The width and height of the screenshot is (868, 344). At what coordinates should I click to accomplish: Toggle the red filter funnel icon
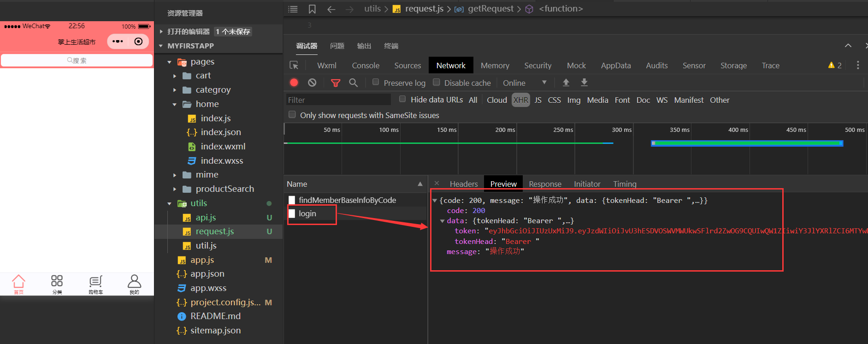[x=336, y=83]
